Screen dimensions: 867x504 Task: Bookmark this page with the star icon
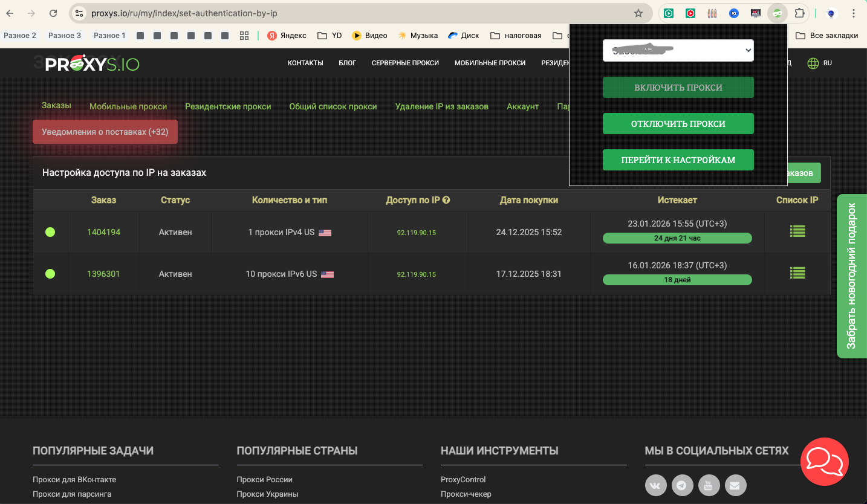pyautogui.click(x=638, y=13)
